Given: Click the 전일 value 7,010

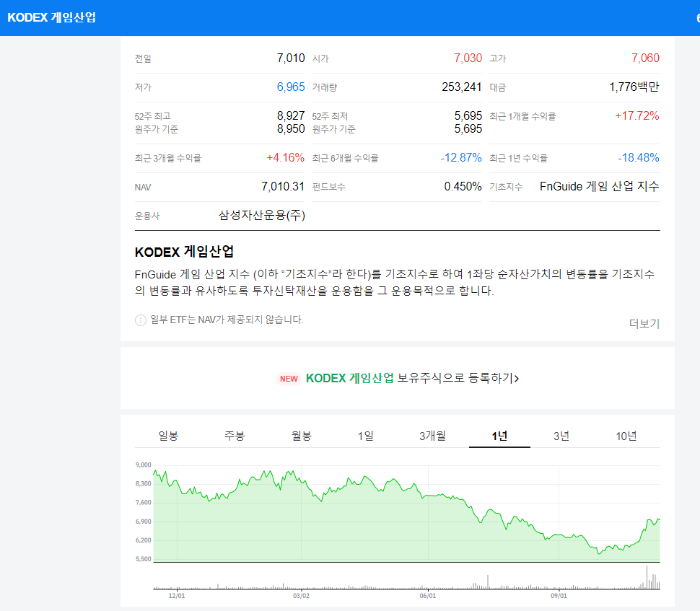Looking at the screenshot, I should pyautogui.click(x=291, y=58).
